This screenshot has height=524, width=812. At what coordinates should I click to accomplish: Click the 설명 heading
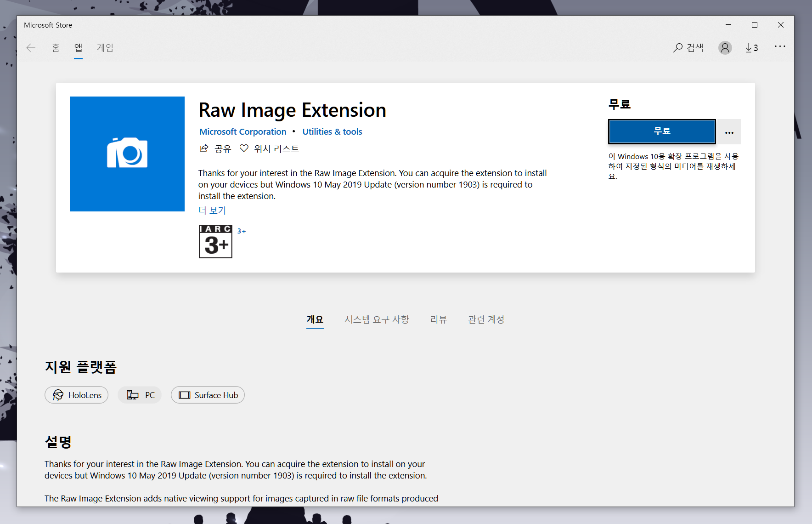click(58, 442)
